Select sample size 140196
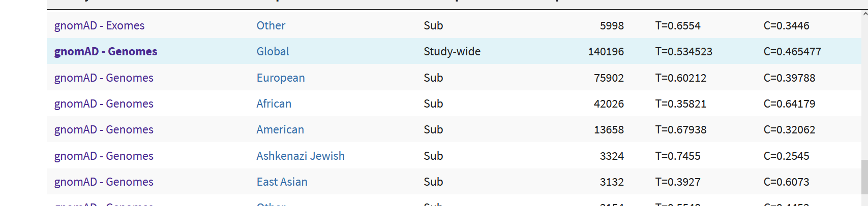This screenshot has width=868, height=206. tap(606, 51)
